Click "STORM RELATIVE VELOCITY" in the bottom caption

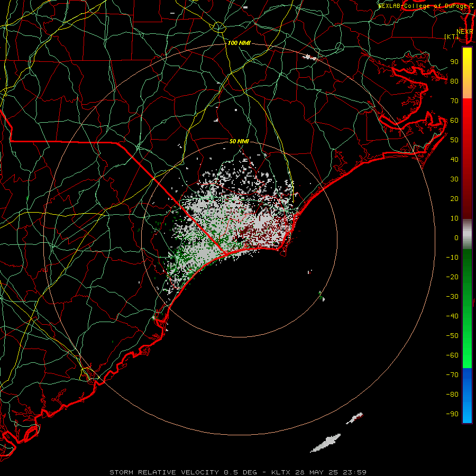point(164,472)
